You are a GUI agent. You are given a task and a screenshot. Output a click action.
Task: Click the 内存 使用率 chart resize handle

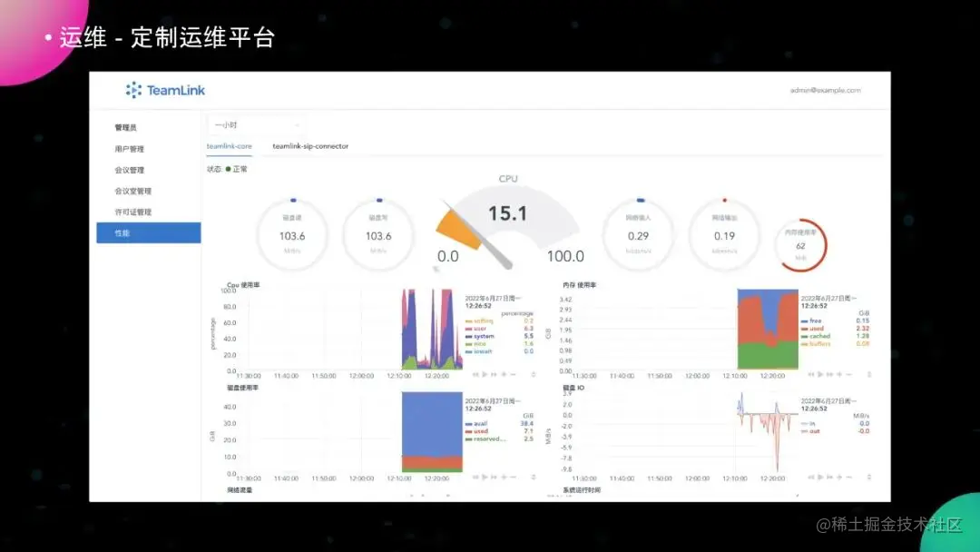pyautogui.click(x=868, y=374)
